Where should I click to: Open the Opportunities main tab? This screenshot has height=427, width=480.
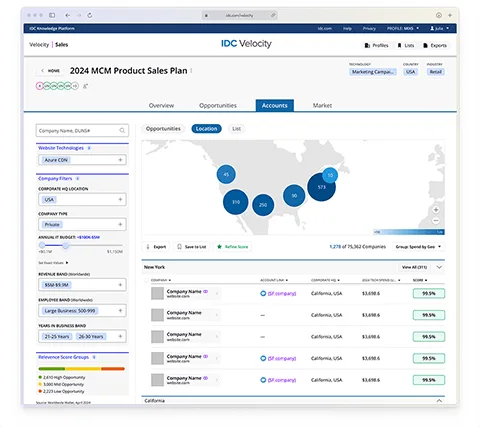[218, 105]
